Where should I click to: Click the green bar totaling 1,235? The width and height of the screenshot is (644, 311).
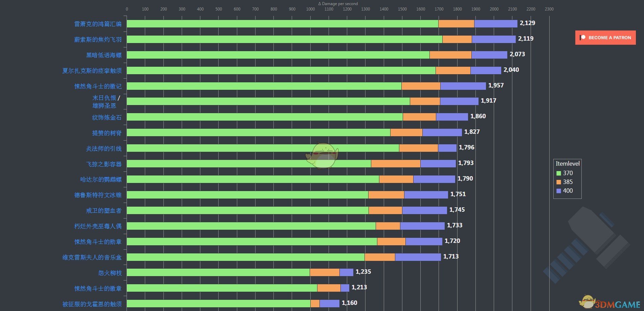coord(218,272)
